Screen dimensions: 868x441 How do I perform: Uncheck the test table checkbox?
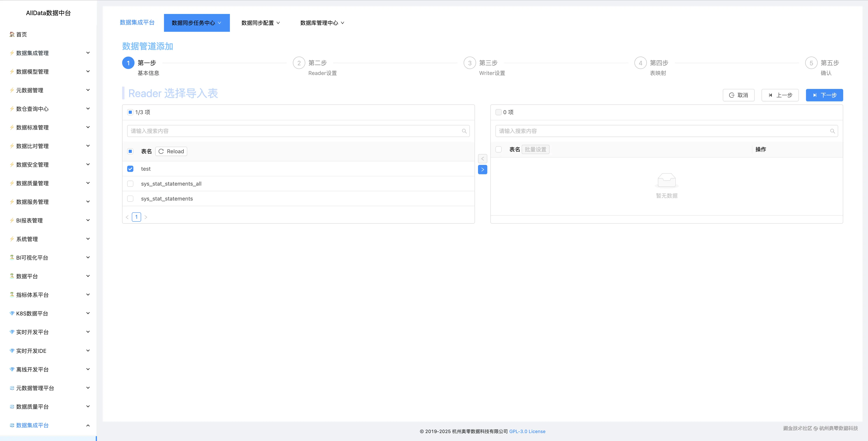coord(130,169)
